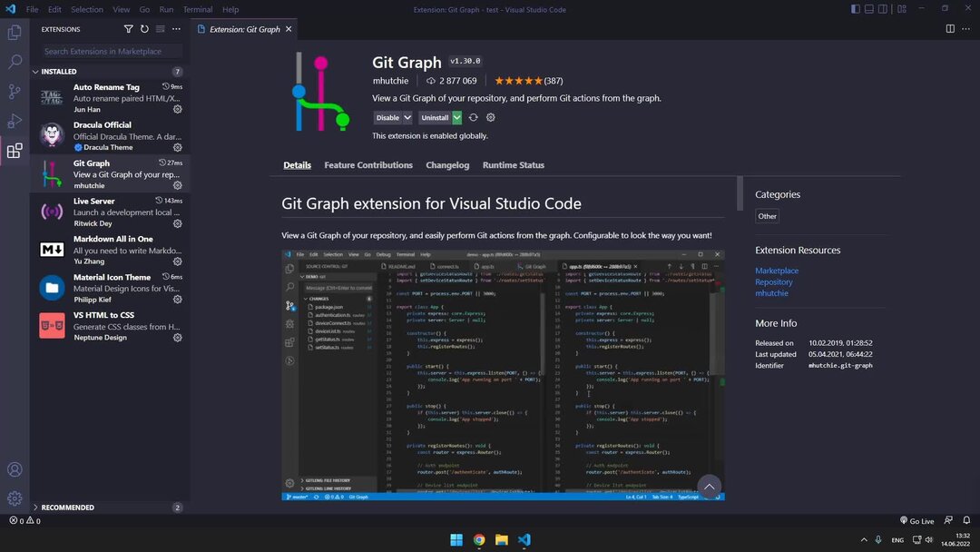Open the Search view in activity bar
This screenshot has height=552, width=980.
(x=15, y=61)
